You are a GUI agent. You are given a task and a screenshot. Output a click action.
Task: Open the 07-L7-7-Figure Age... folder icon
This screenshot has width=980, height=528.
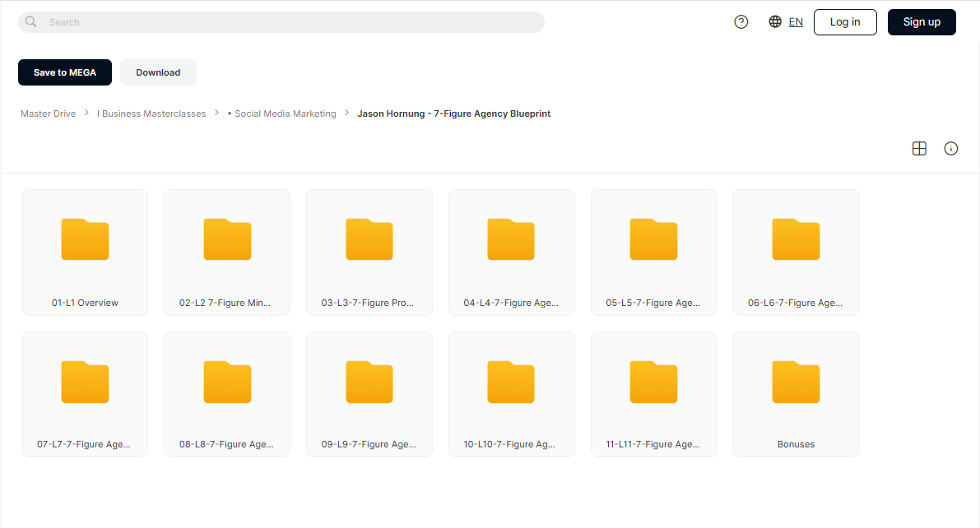click(85, 382)
